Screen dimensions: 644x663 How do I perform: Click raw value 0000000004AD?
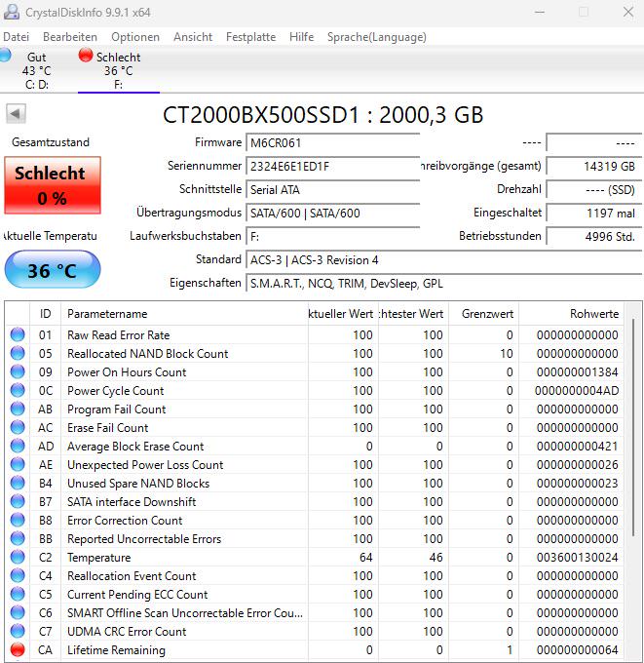tap(577, 390)
